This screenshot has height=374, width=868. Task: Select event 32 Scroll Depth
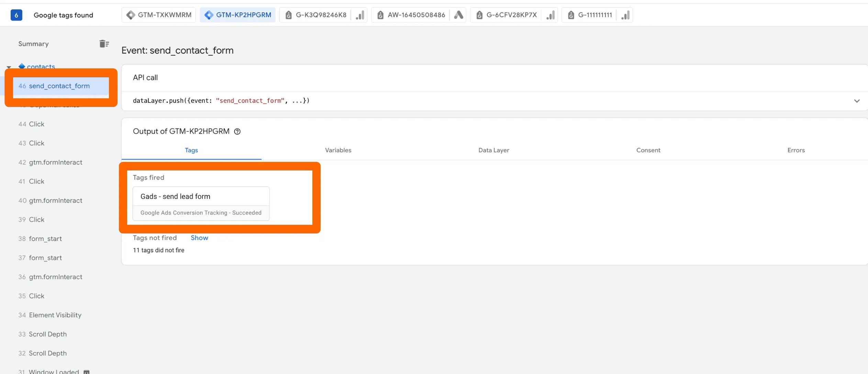pyautogui.click(x=42, y=353)
